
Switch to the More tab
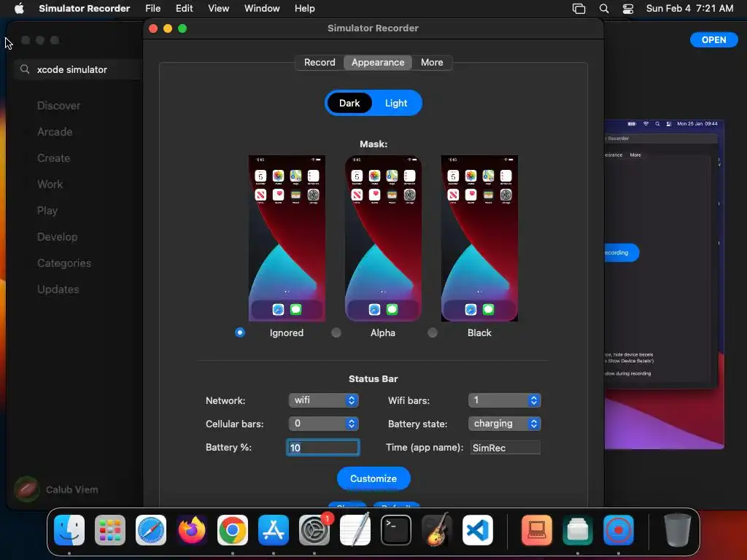point(432,63)
